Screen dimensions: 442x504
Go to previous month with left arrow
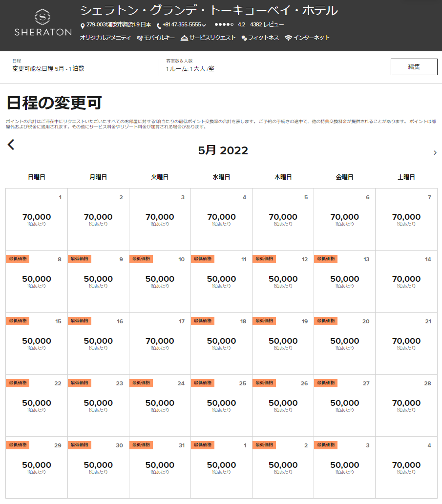click(x=11, y=145)
